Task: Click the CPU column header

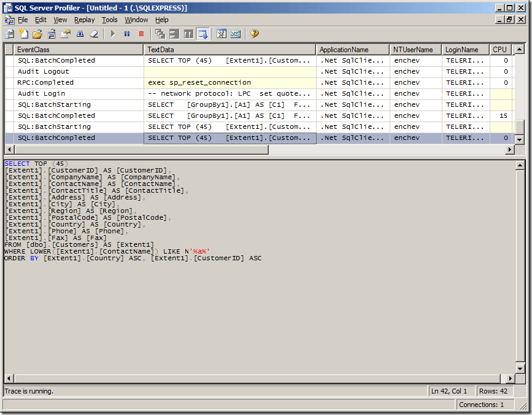Action: click(x=501, y=50)
